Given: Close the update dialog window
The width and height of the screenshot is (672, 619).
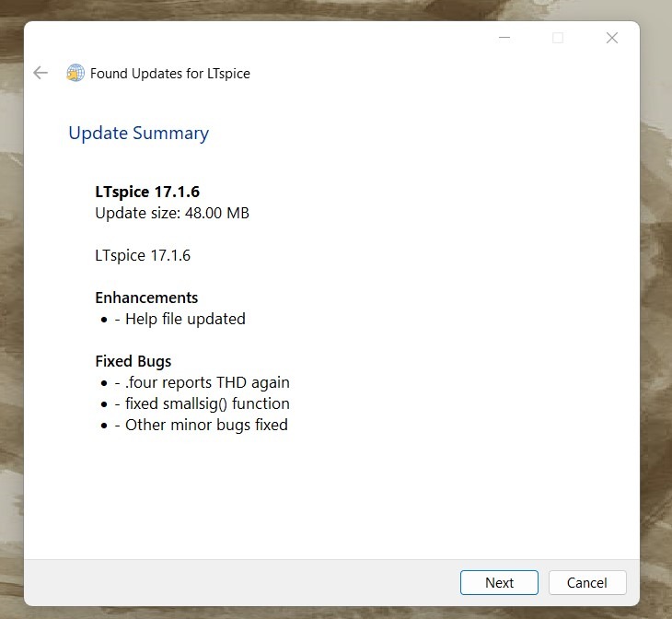Looking at the screenshot, I should pyautogui.click(x=611, y=38).
